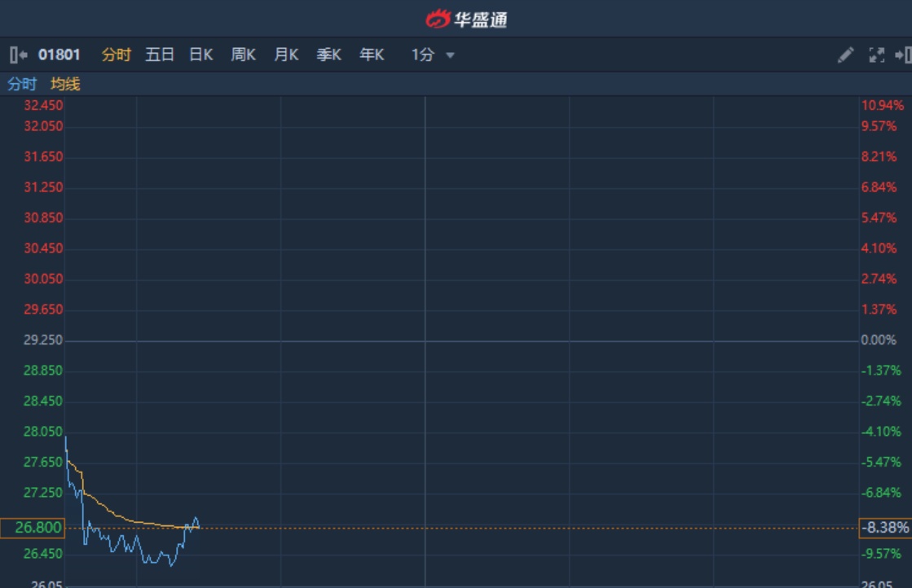Click the collapse left panel icon
The width and height of the screenshot is (912, 588).
tap(18, 55)
